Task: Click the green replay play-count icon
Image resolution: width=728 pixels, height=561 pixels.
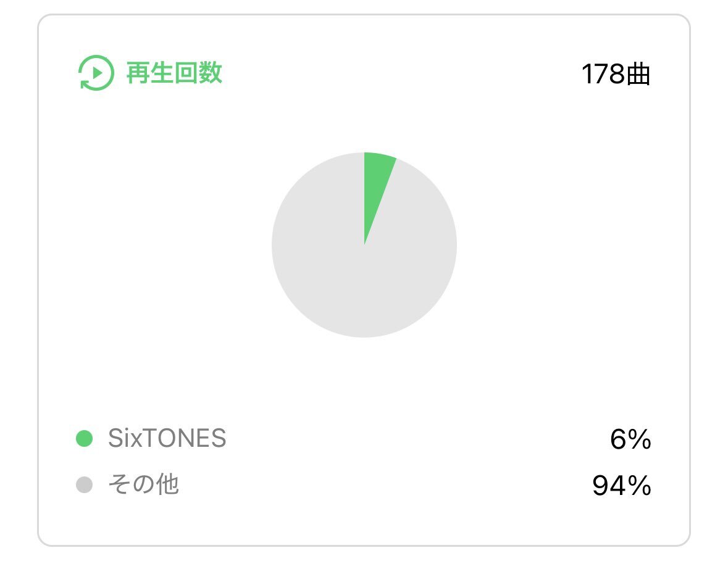Action: (x=96, y=73)
